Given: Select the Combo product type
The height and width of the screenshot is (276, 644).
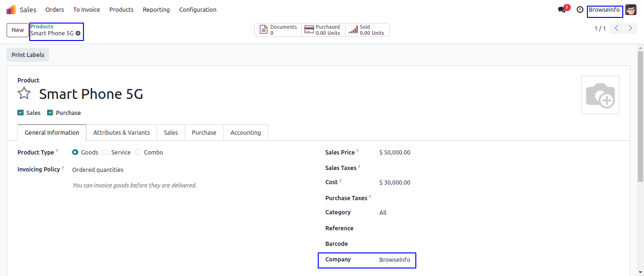Looking at the screenshot, I should point(138,152).
